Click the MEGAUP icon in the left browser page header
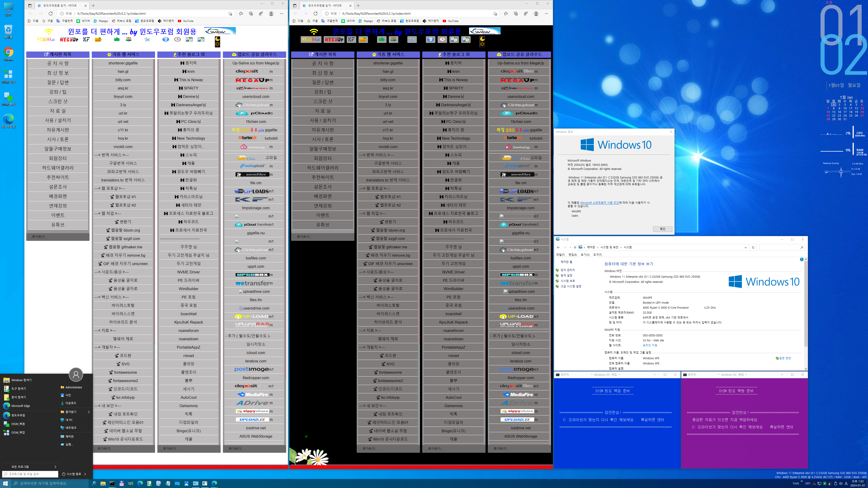 coord(69,39)
